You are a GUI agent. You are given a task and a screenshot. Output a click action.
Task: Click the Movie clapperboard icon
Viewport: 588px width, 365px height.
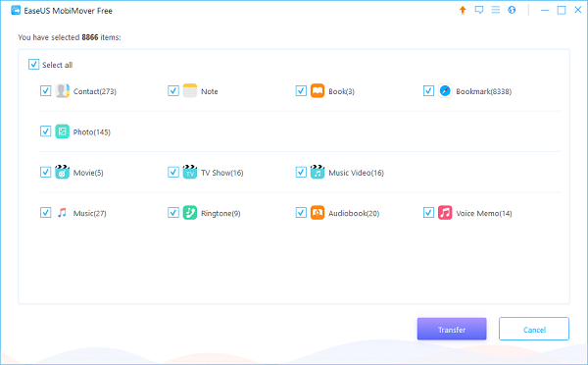coord(63,172)
